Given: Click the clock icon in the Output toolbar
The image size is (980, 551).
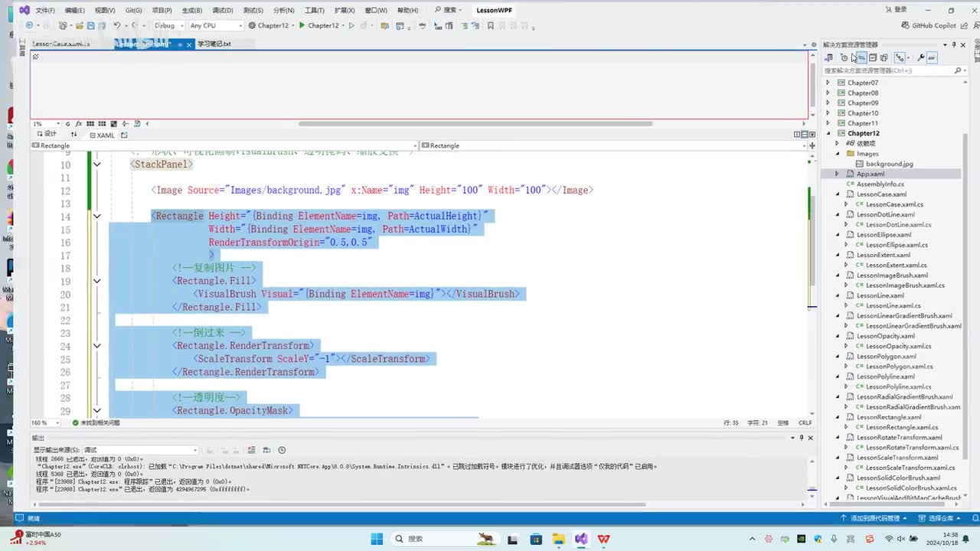Looking at the screenshot, I should point(282,450).
